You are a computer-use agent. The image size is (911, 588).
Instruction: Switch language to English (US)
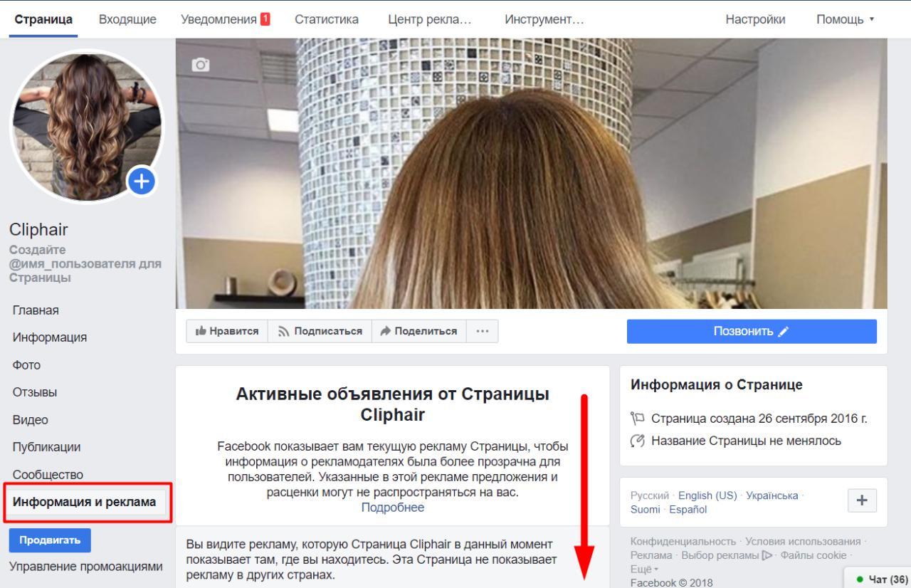coord(707,495)
